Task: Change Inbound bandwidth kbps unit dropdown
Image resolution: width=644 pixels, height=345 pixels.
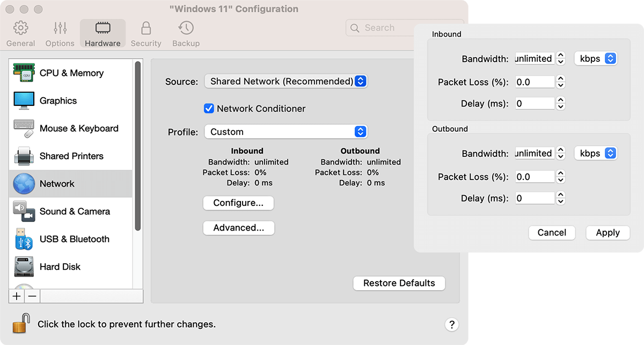Action: [596, 59]
